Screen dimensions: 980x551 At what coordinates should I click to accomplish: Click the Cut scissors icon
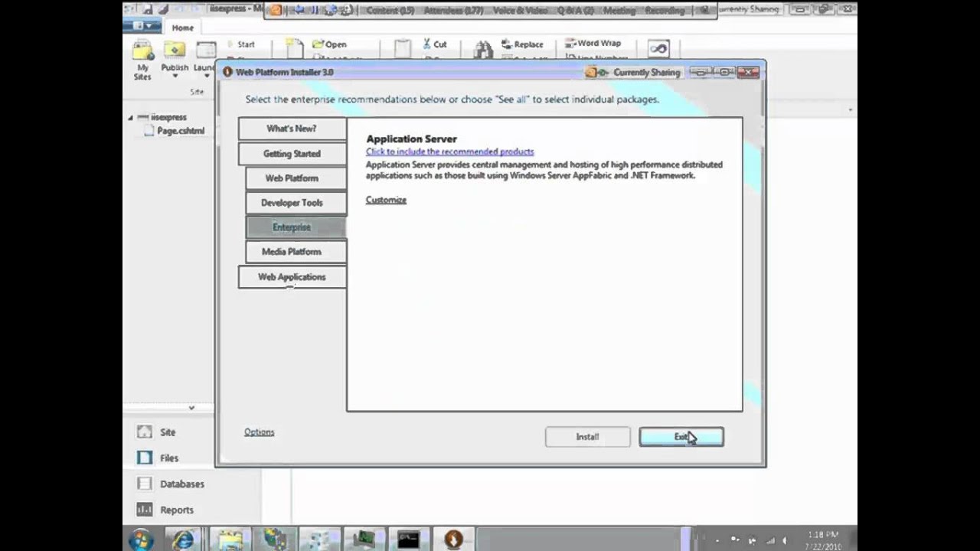coord(427,44)
